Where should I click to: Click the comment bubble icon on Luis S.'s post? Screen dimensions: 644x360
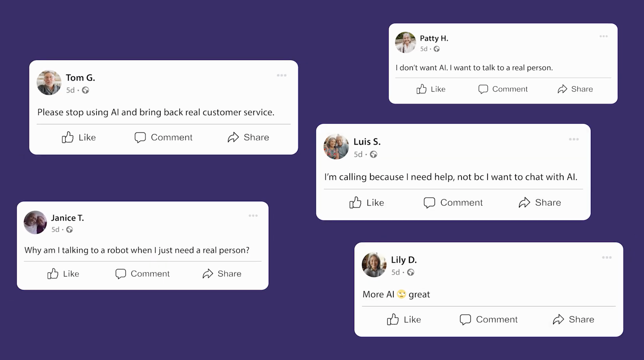click(429, 203)
